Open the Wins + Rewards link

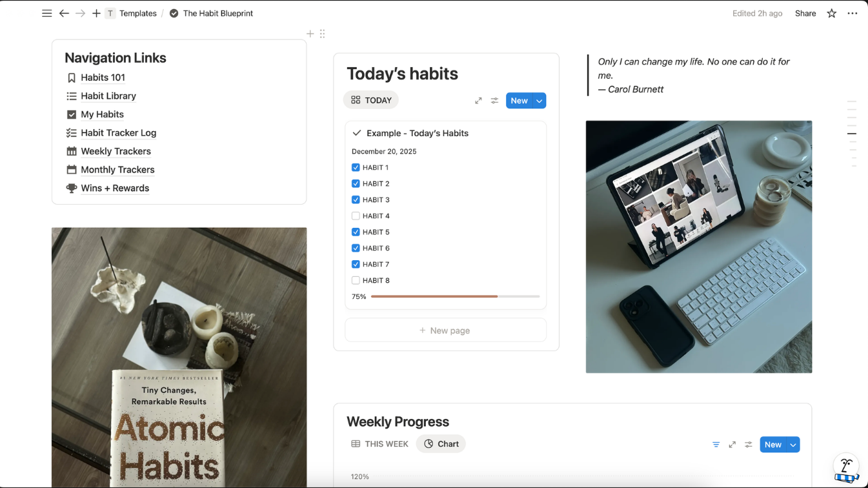(x=115, y=188)
